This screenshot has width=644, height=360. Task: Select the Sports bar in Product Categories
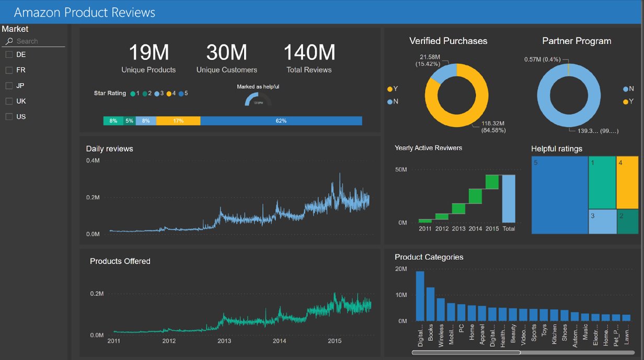(533, 315)
